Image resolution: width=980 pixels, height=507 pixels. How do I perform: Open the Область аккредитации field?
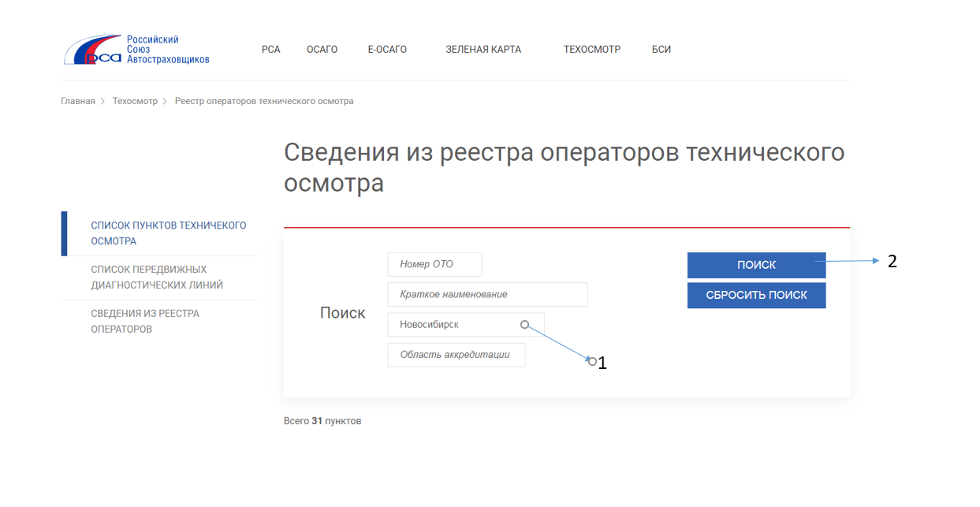point(456,355)
